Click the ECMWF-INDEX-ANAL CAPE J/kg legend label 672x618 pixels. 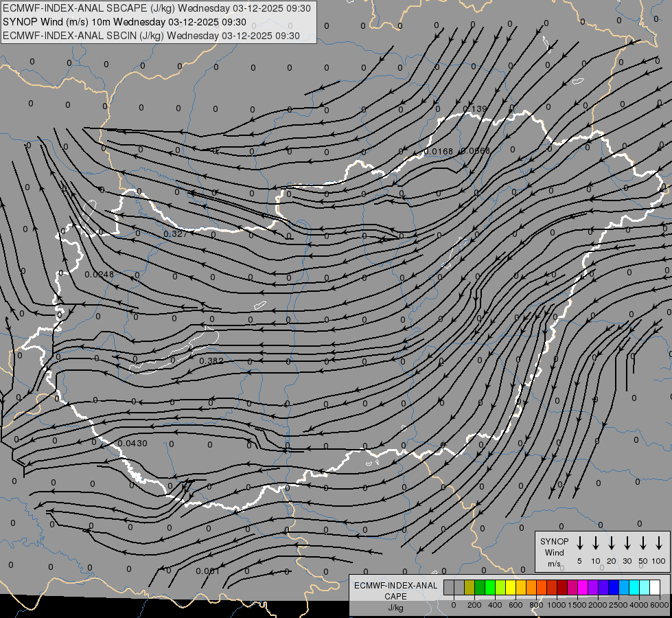tap(395, 596)
